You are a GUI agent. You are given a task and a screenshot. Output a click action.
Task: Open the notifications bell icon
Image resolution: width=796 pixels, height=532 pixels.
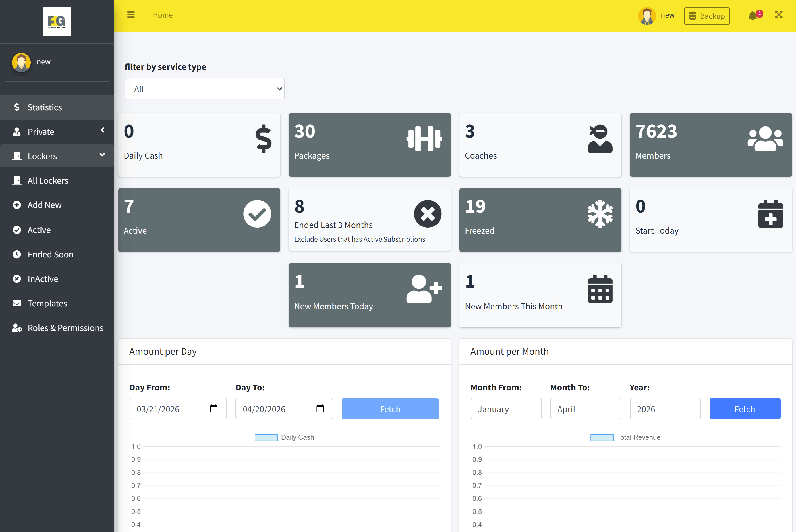tap(752, 16)
